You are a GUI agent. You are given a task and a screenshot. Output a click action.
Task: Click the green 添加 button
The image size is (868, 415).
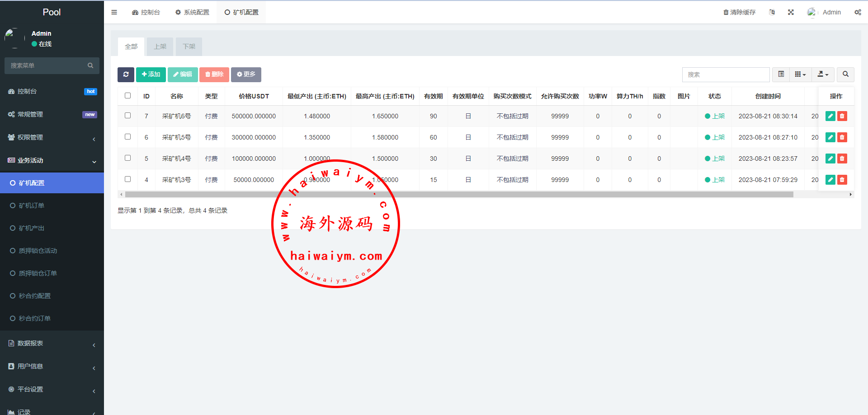[x=151, y=75]
